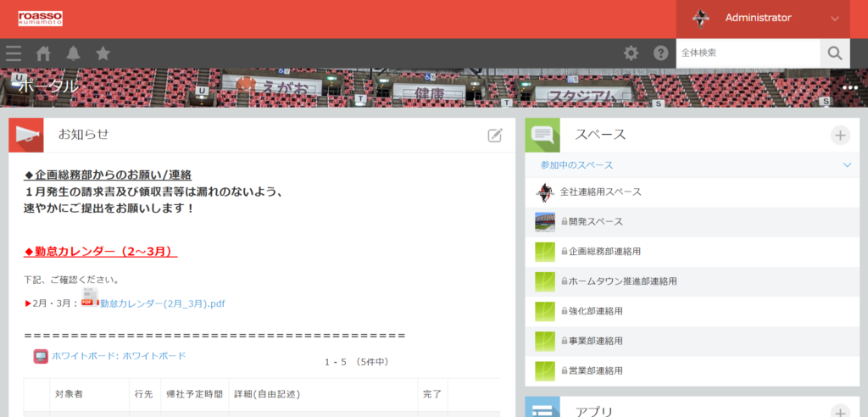Open 勤怠カレンダー(2月_3月).pdf link

point(162,303)
